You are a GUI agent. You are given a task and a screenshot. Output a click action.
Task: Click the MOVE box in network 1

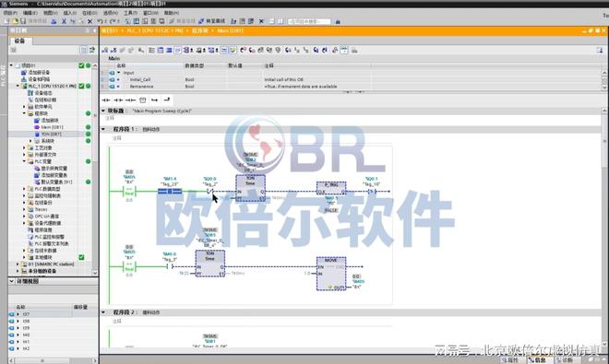331,273
